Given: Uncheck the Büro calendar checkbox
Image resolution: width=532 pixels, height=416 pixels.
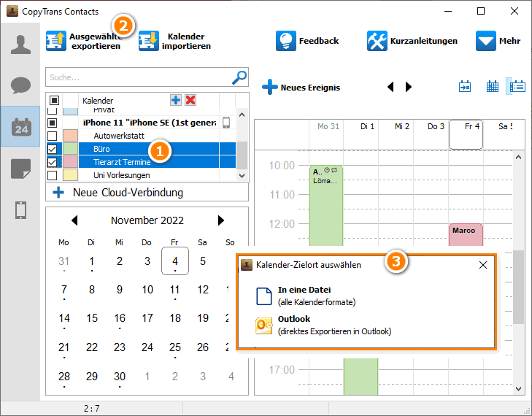Looking at the screenshot, I should pos(53,149).
